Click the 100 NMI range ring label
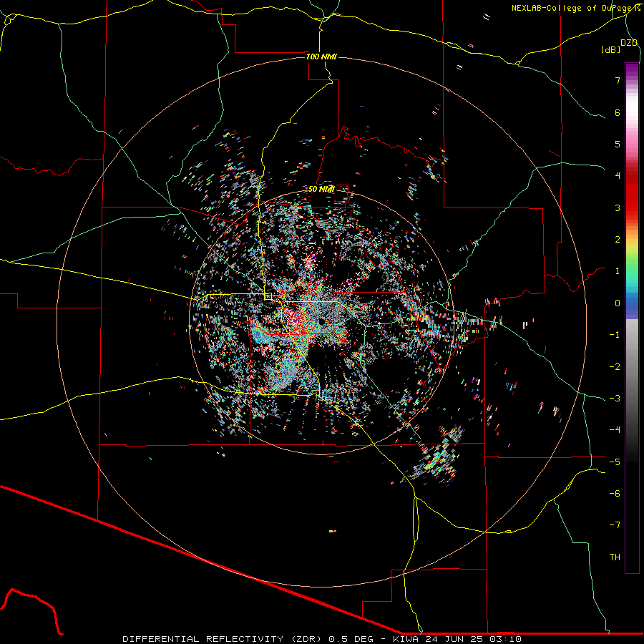The image size is (644, 644). pos(321,57)
